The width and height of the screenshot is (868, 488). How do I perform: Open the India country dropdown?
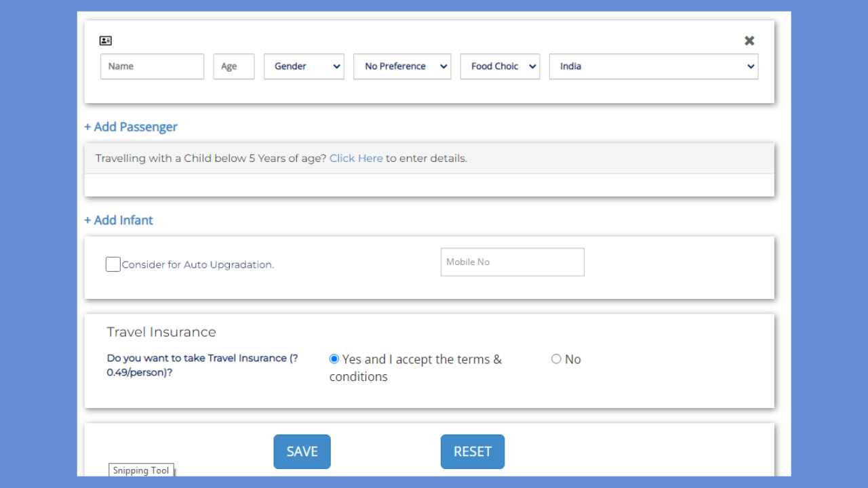[653, 66]
